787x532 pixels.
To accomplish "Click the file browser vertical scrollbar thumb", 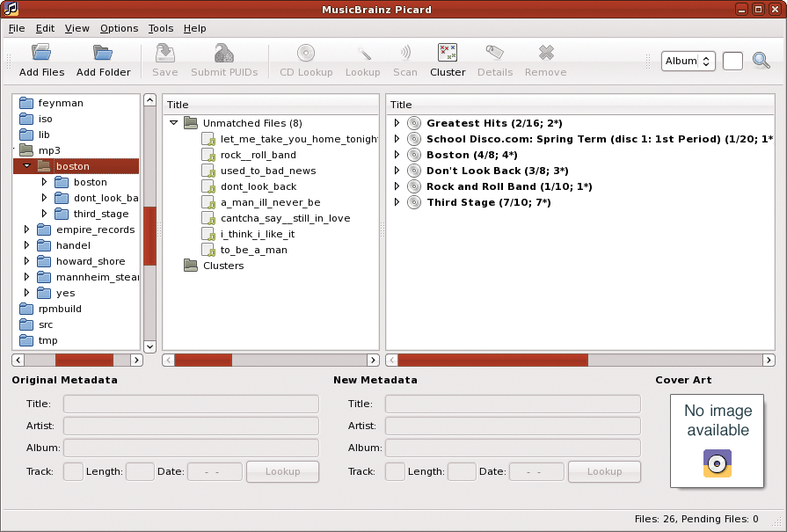I will coord(149,236).
